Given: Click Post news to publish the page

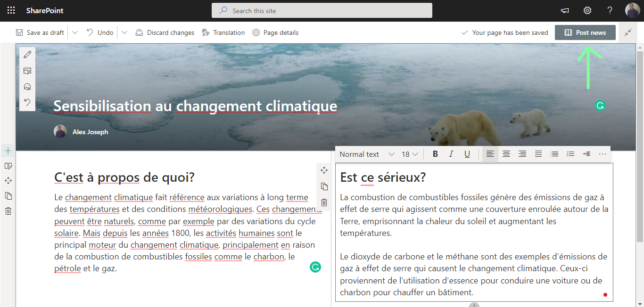Looking at the screenshot, I should click(585, 32).
